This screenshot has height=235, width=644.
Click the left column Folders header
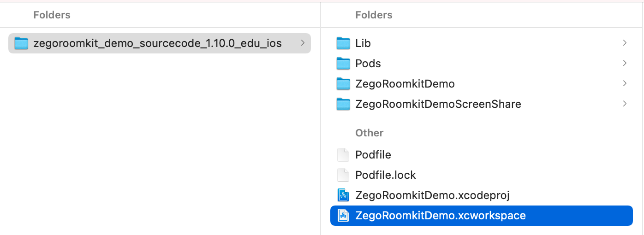click(x=52, y=15)
